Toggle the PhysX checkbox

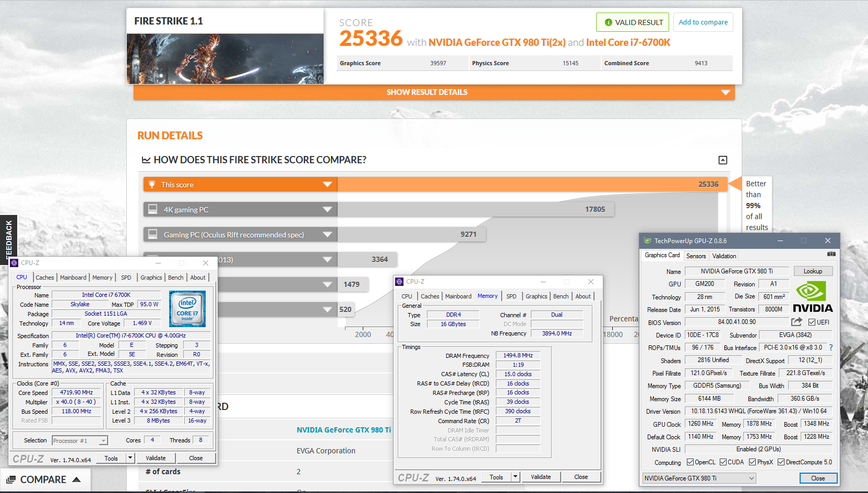point(752,462)
